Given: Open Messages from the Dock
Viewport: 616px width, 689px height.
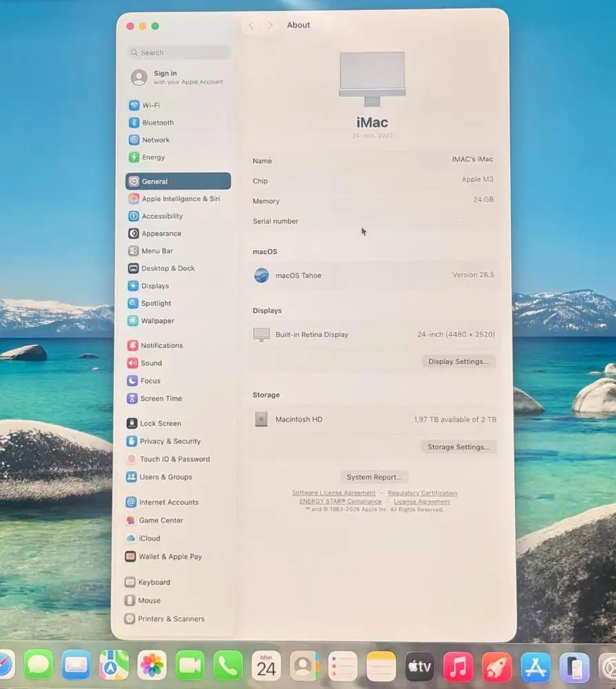Looking at the screenshot, I should coord(39,666).
